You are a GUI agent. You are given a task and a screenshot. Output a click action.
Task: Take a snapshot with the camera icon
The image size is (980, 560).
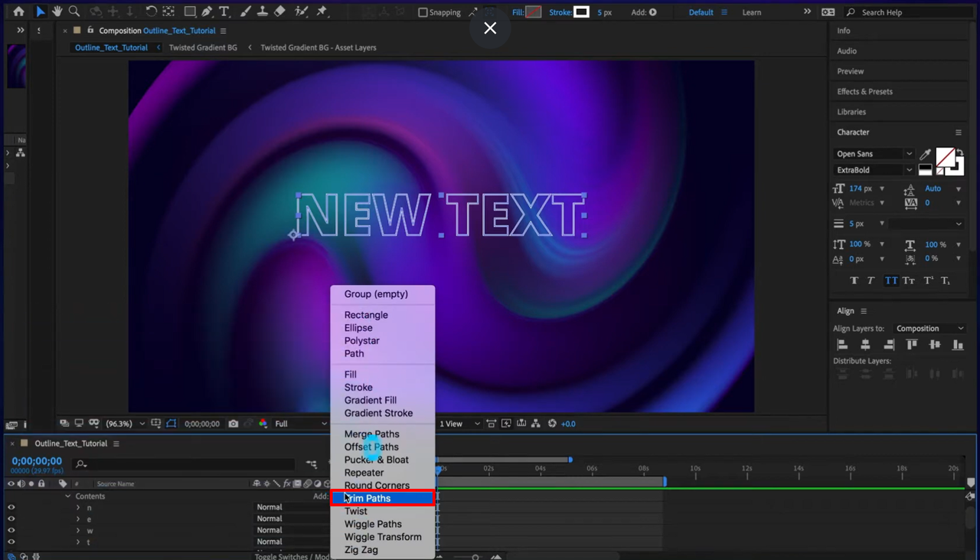[x=234, y=424]
